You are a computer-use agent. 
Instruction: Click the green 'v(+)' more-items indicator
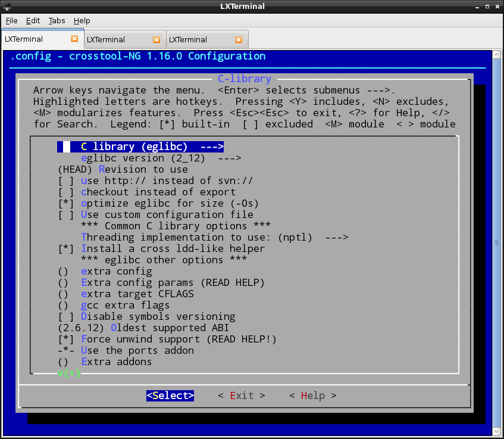click(69, 373)
